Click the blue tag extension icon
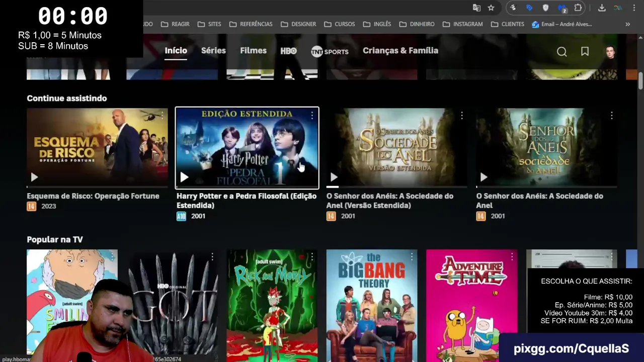The image size is (644, 362). (x=529, y=8)
